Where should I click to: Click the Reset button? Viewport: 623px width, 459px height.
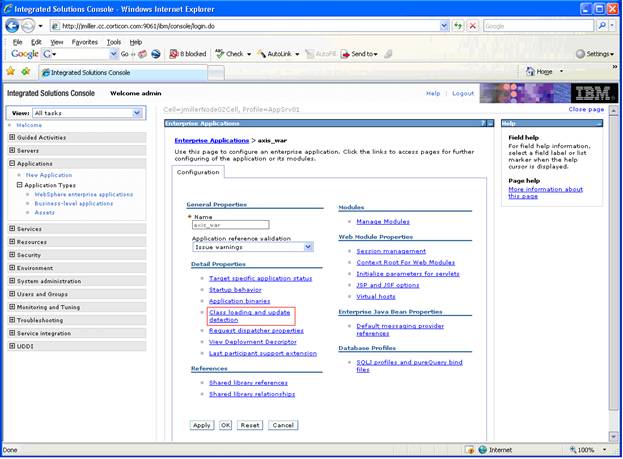click(x=250, y=425)
